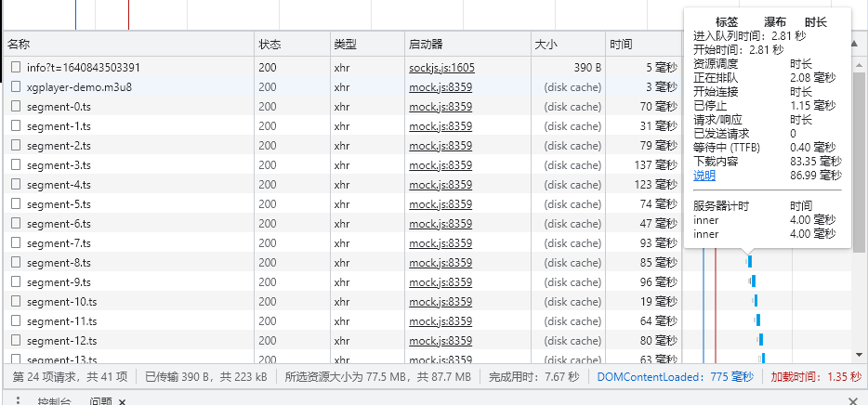This screenshot has height=405, width=868.
Task: Click 83.35 毫秒 download value in tooltip
Action: click(x=816, y=162)
